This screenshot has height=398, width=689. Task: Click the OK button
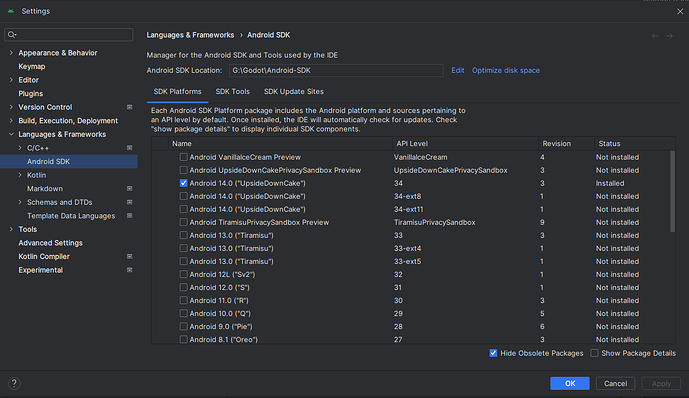570,384
